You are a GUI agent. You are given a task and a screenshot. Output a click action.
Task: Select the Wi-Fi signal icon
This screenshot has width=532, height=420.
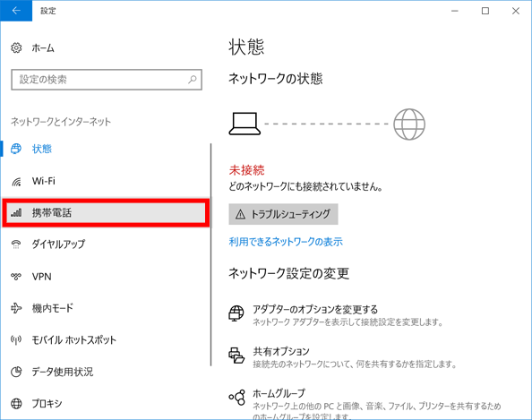(x=16, y=182)
